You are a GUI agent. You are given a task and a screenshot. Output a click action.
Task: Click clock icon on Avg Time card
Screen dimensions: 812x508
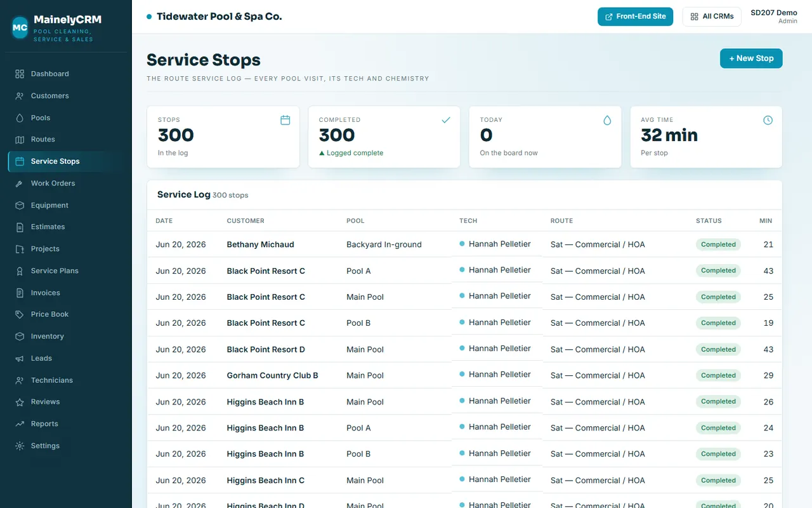(x=768, y=120)
